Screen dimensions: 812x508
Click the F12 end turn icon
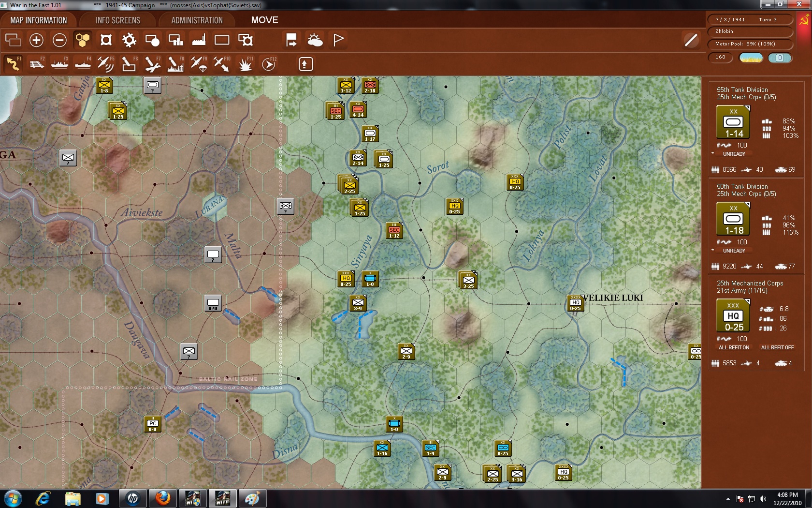[x=269, y=64]
